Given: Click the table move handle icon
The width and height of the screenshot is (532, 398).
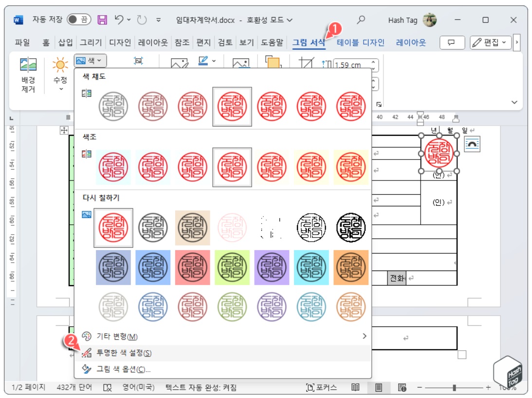Looking at the screenshot, I should 64,130.
